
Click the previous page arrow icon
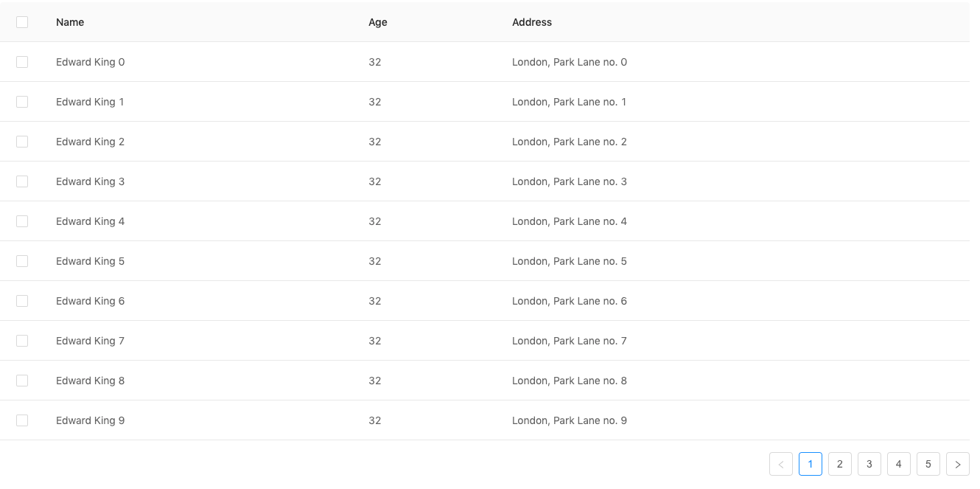pos(780,464)
